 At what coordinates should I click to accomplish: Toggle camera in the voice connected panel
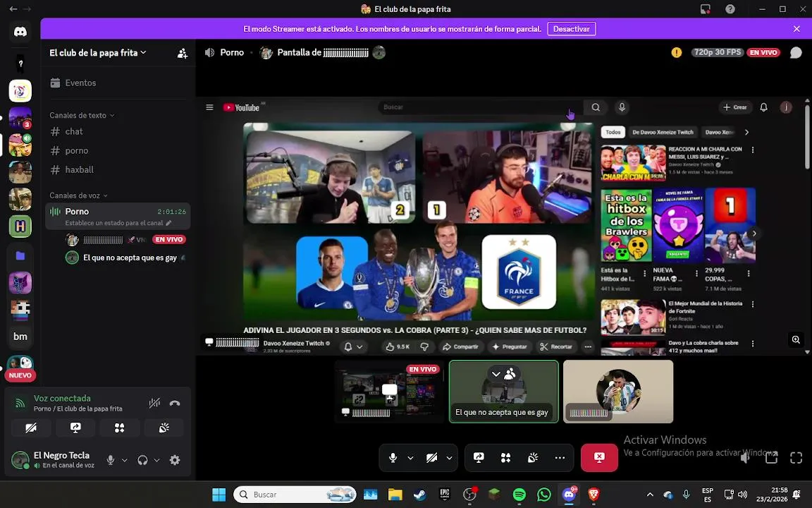click(31, 428)
